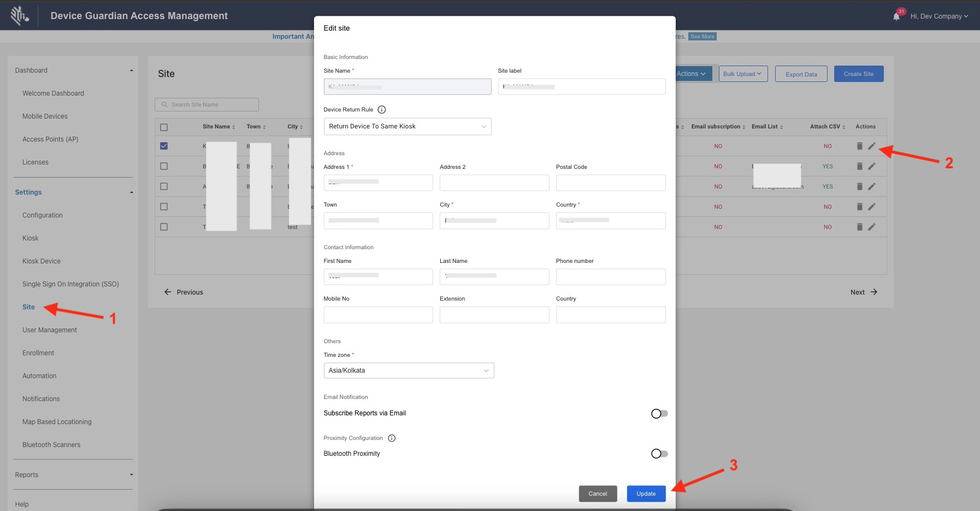This screenshot has height=511, width=980.
Task: Click the notification bell icon
Action: [x=896, y=16]
